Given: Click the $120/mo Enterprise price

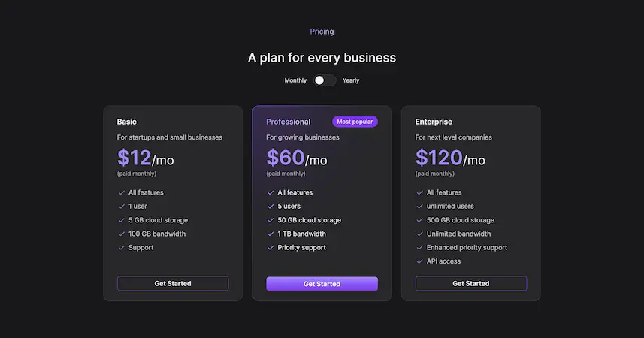Looking at the screenshot, I should (x=450, y=158).
